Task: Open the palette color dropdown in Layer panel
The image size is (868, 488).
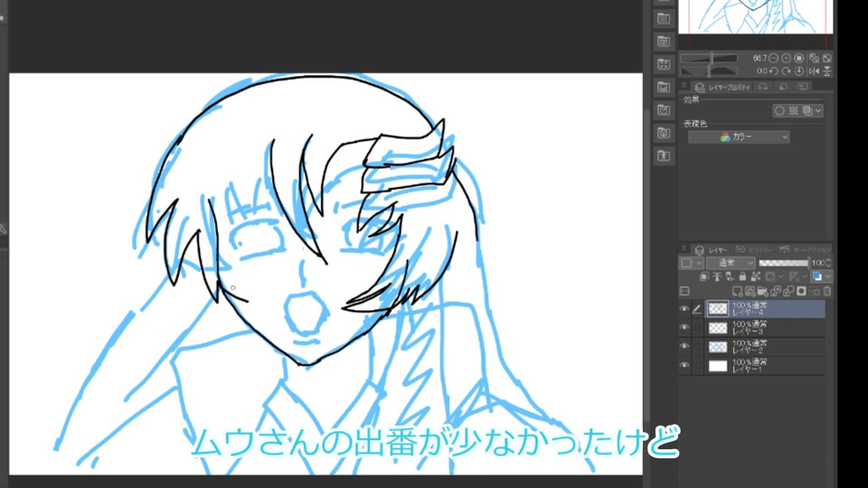Action: [692, 263]
